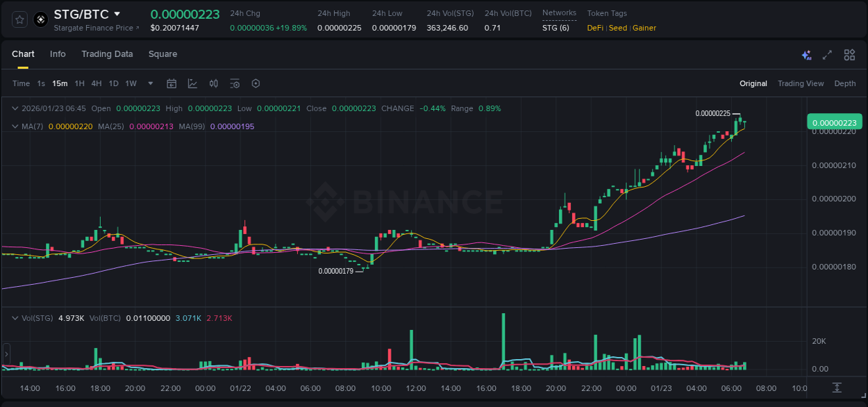Switch chart to Trading View mode
Image resolution: width=868 pixels, height=407 pixels.
click(801, 83)
